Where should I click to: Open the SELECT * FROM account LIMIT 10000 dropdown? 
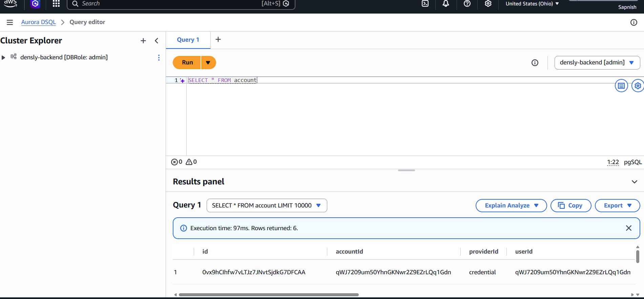click(x=267, y=205)
